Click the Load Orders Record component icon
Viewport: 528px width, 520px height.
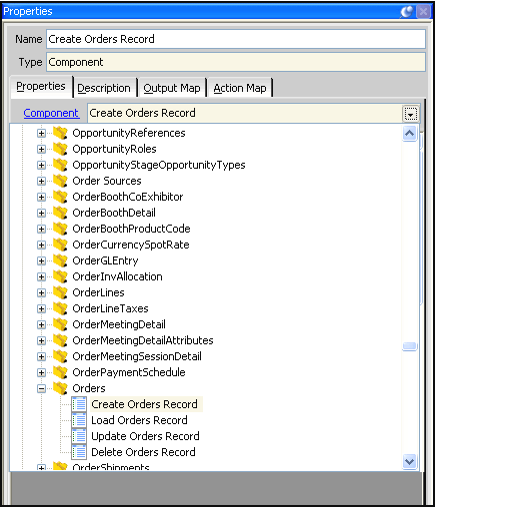[x=79, y=420]
